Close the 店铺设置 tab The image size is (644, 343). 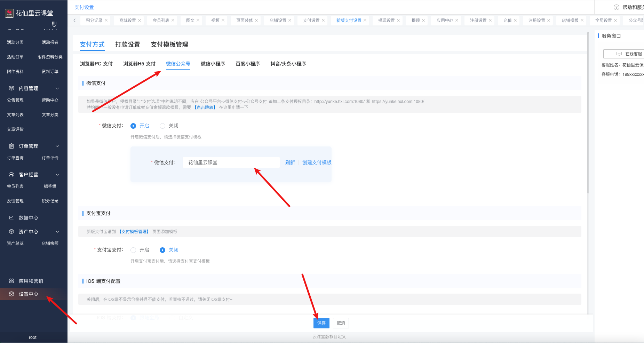pyautogui.click(x=290, y=21)
